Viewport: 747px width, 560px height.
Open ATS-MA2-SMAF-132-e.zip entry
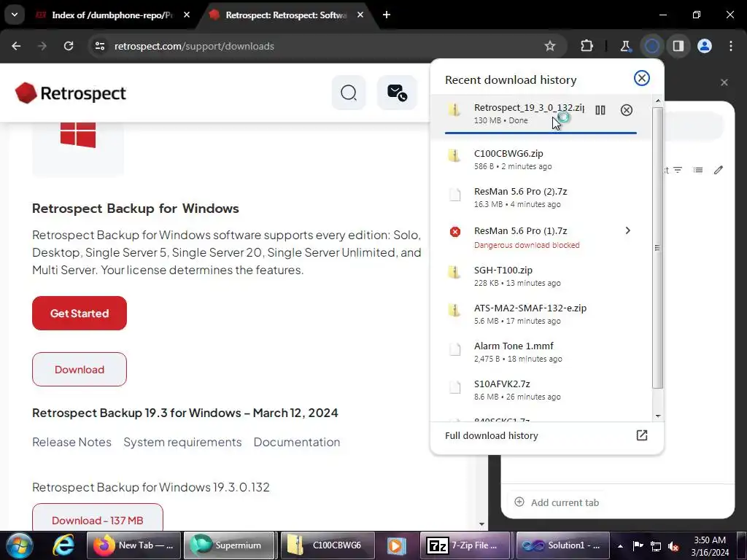541,314
